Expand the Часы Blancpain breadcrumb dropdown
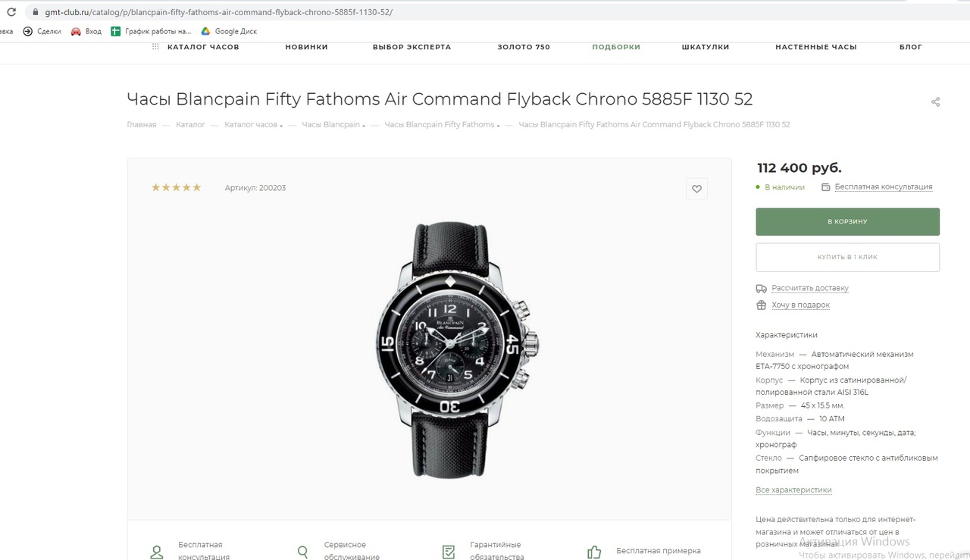The width and height of the screenshot is (970, 560). [364, 126]
